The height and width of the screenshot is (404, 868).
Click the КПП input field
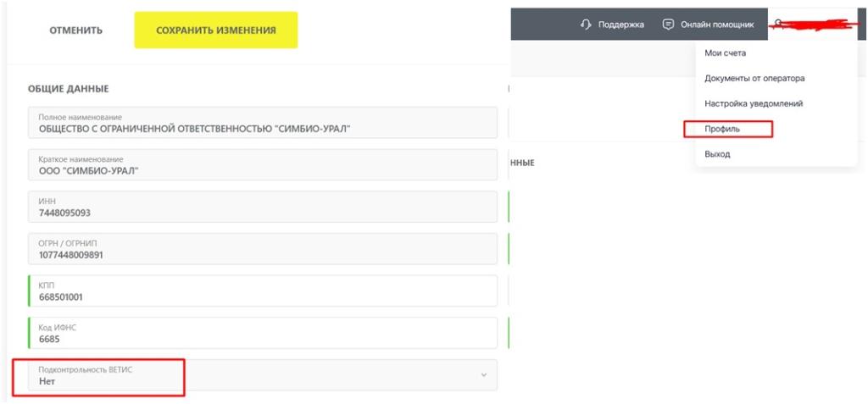(x=263, y=291)
